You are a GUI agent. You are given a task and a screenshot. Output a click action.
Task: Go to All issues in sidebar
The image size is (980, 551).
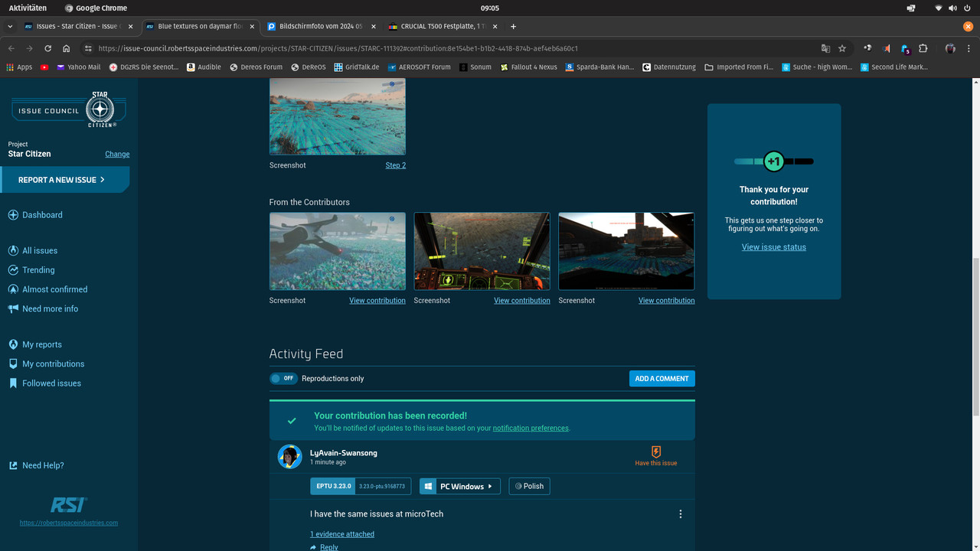33,250
